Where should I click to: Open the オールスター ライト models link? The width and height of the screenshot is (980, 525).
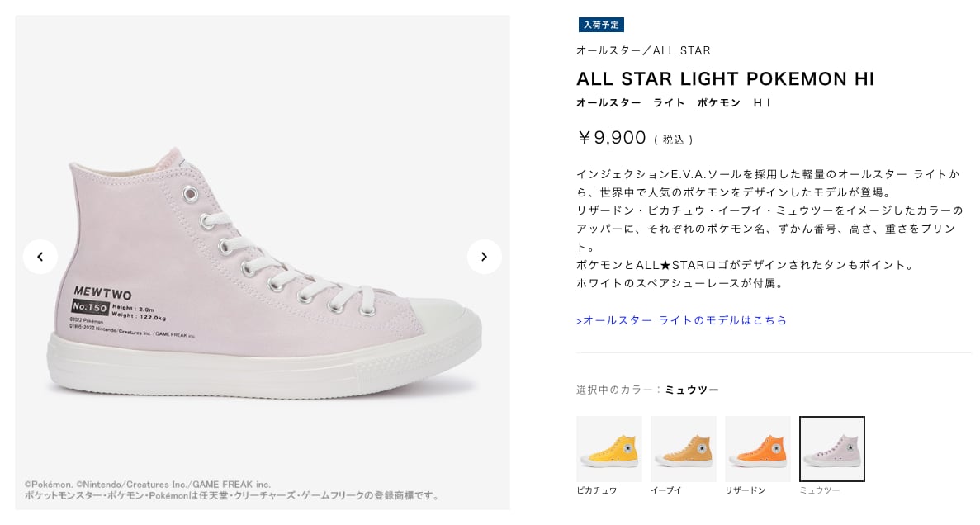pyautogui.click(x=680, y=320)
